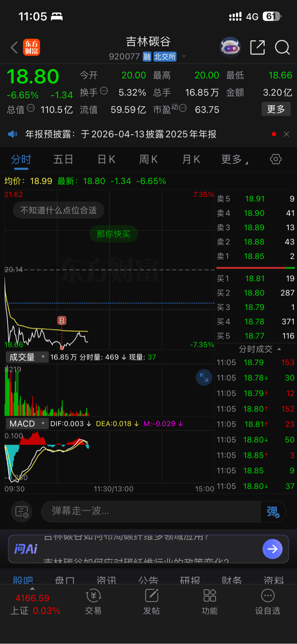Focus the 弹幕走一波 comment input field

(x=151, y=512)
